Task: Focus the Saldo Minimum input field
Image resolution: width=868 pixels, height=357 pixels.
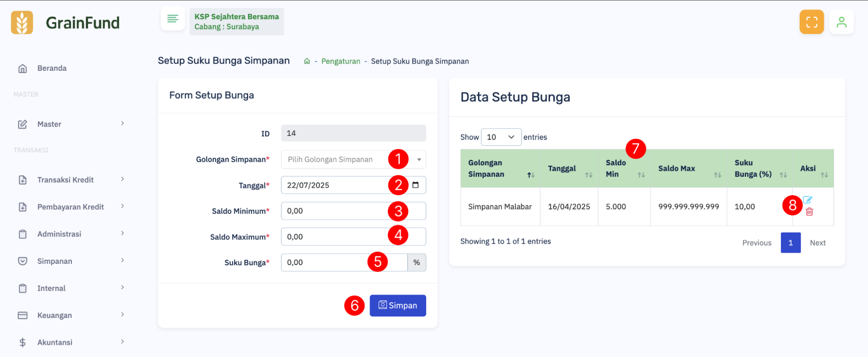Action: pyautogui.click(x=353, y=211)
